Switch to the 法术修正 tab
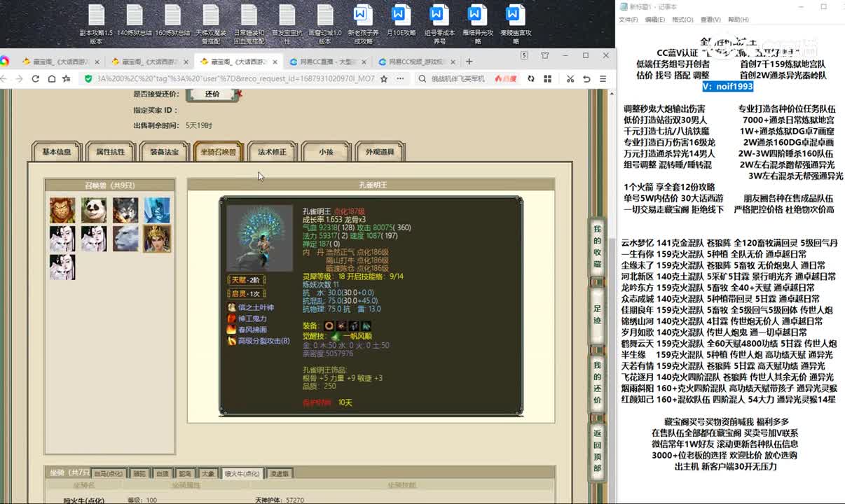This screenshot has height=504, width=845. [x=272, y=152]
